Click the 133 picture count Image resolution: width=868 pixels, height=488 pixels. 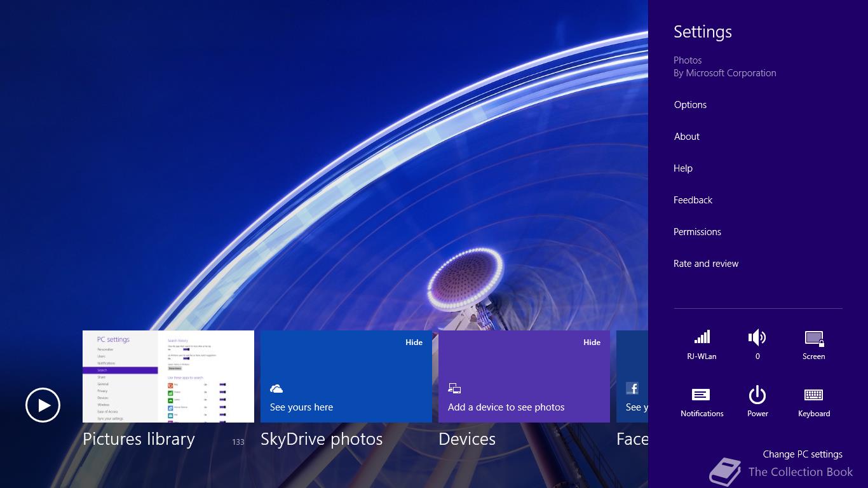238,442
